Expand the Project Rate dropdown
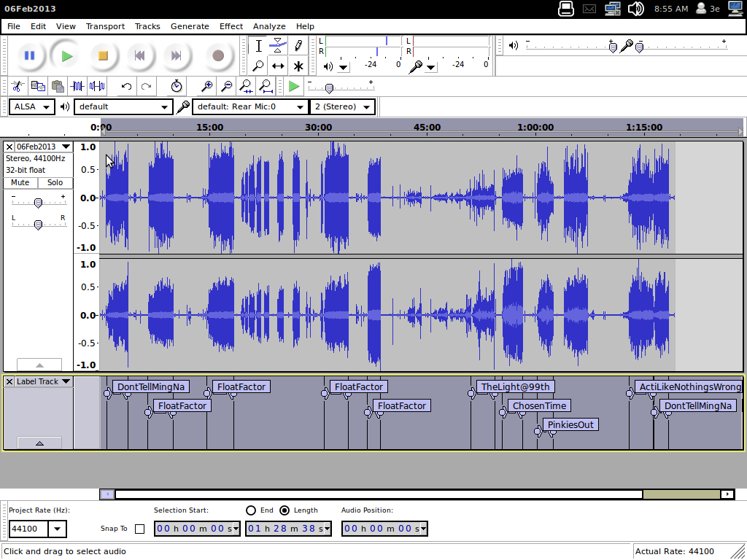Image resolution: width=747 pixels, height=560 pixels. coord(58,529)
